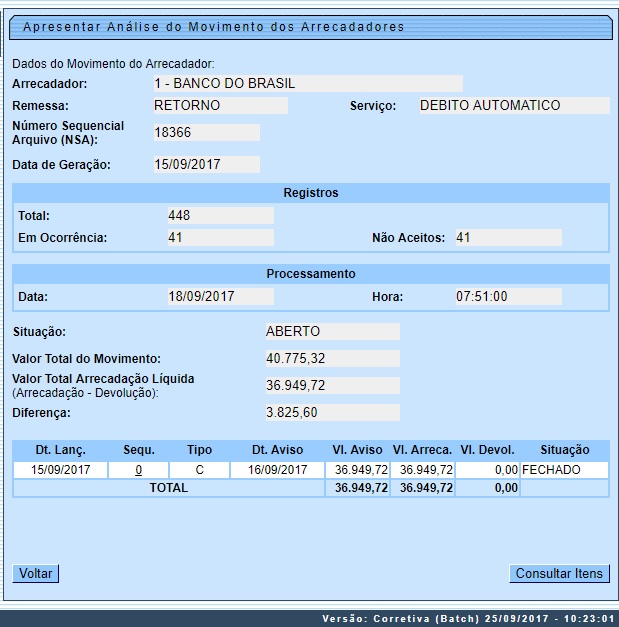
Task: Select the Data de Geração field
Action: point(206,165)
